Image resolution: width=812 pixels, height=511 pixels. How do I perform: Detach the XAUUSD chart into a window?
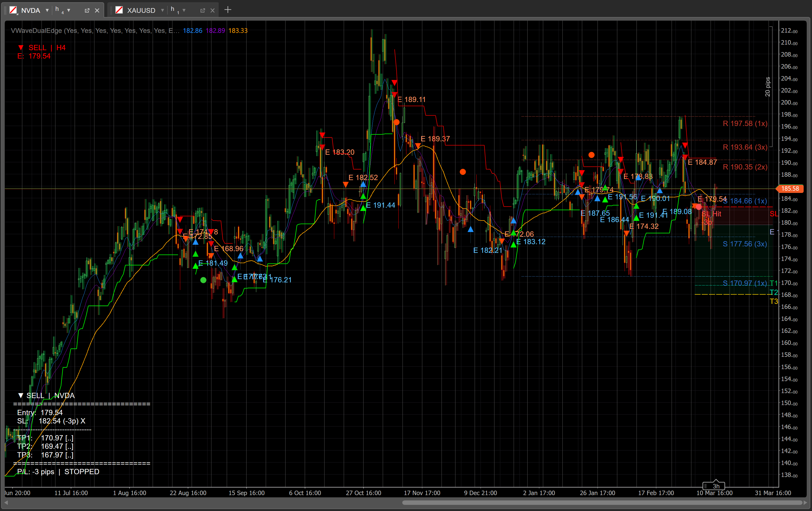pos(202,11)
